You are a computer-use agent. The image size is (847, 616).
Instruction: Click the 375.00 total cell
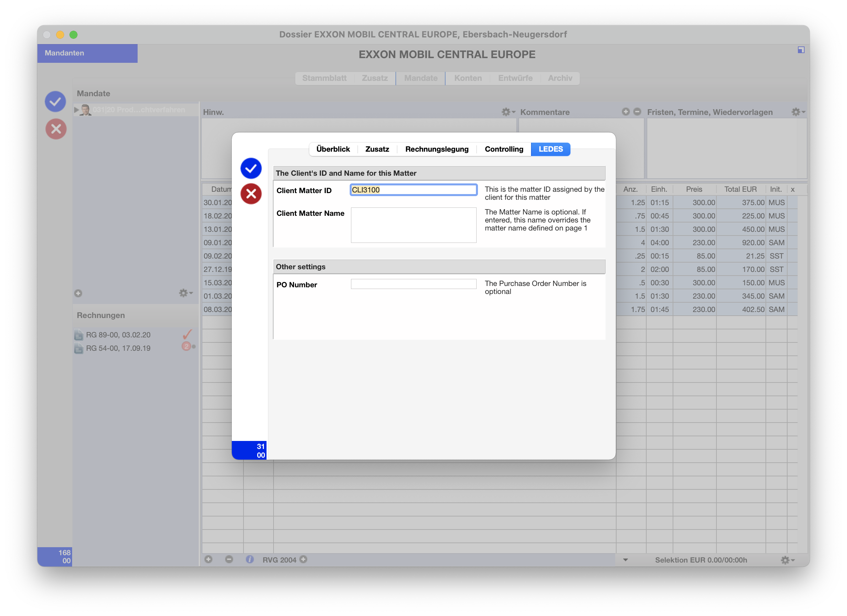click(741, 203)
